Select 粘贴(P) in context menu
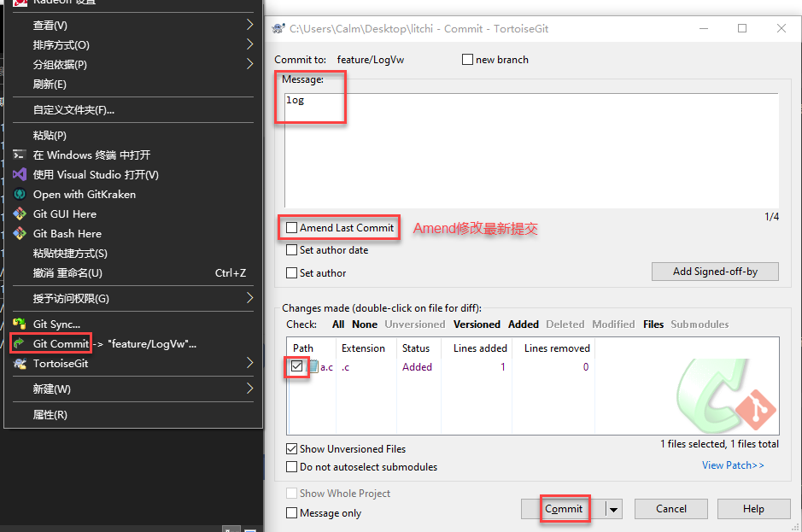Viewport: 802px width, 532px height. tap(133, 135)
